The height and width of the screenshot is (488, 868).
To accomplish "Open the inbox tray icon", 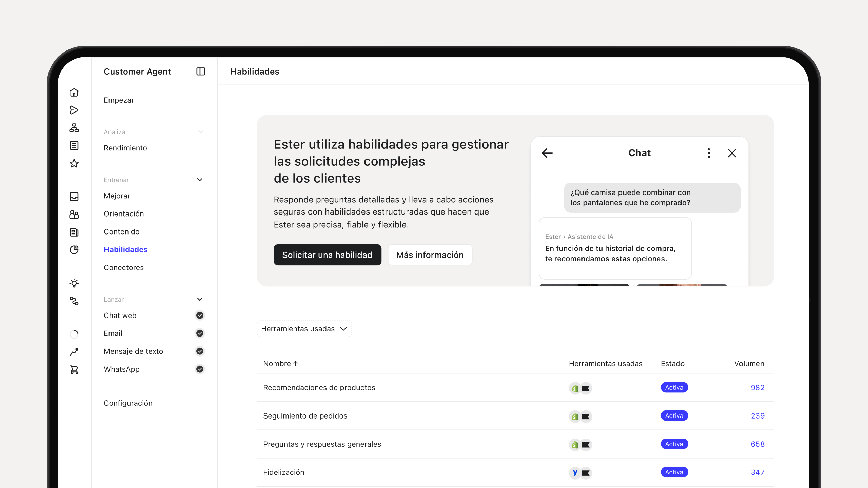I will click(74, 197).
